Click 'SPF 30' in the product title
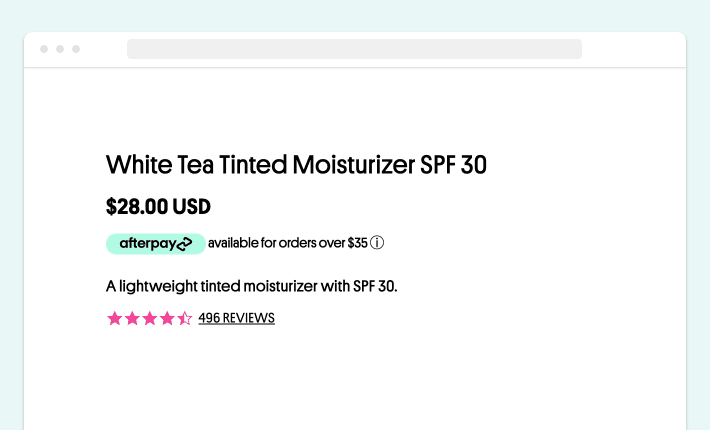Viewport: 710px width, 430px height. 453,164
